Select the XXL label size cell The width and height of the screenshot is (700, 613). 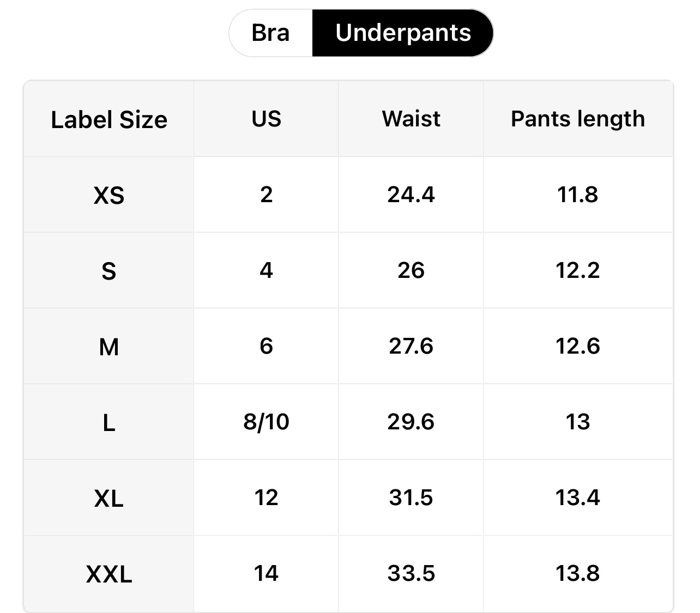tap(109, 574)
